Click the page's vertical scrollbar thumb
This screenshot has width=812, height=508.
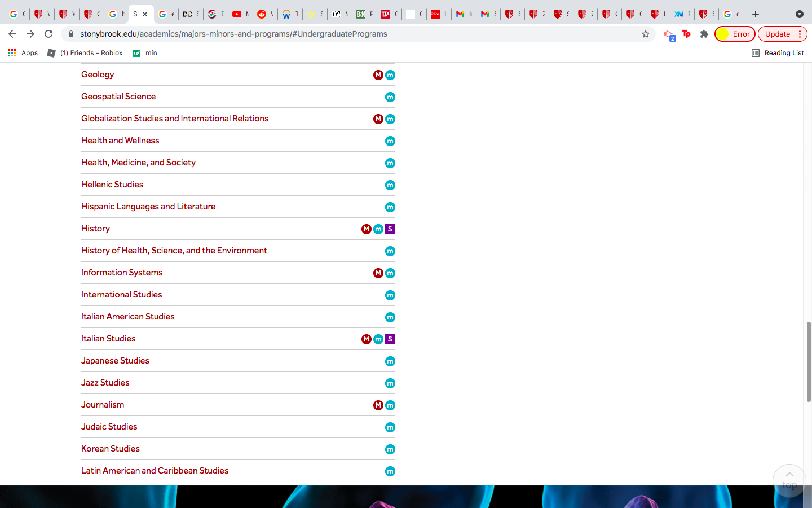click(809, 361)
